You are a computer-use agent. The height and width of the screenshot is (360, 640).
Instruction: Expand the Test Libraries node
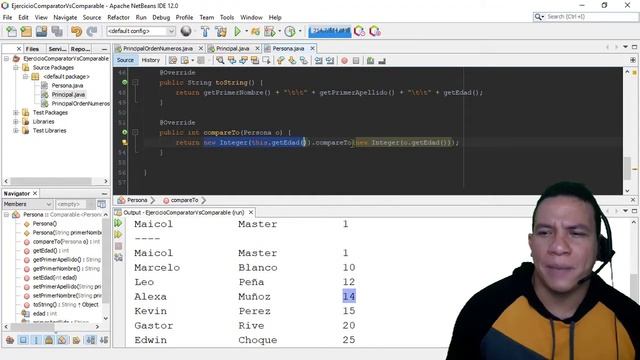pos(16,131)
